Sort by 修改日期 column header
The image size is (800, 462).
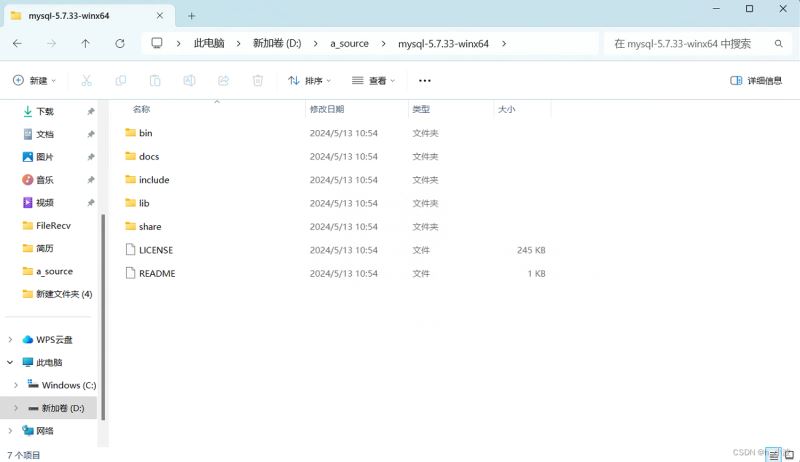[x=327, y=109]
